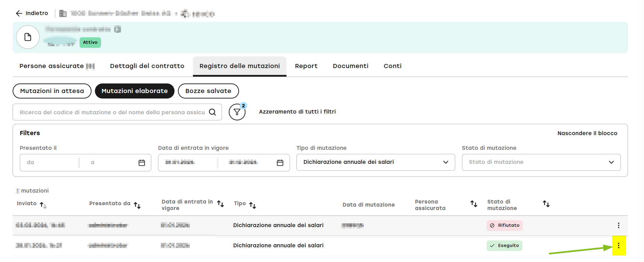The height and width of the screenshot is (262, 644).
Task: Expand Stato di mutazione dropdown
Action: click(541, 162)
